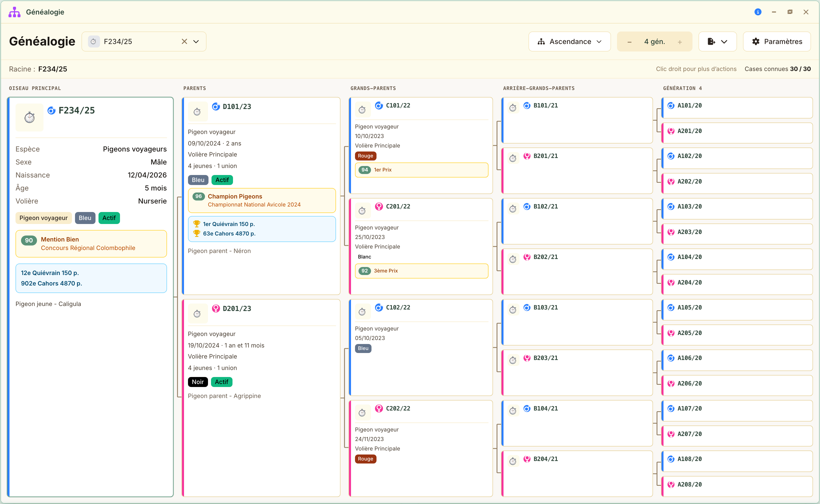
Task: Click the 92 score badge 3ème Prix
Action: click(x=365, y=271)
